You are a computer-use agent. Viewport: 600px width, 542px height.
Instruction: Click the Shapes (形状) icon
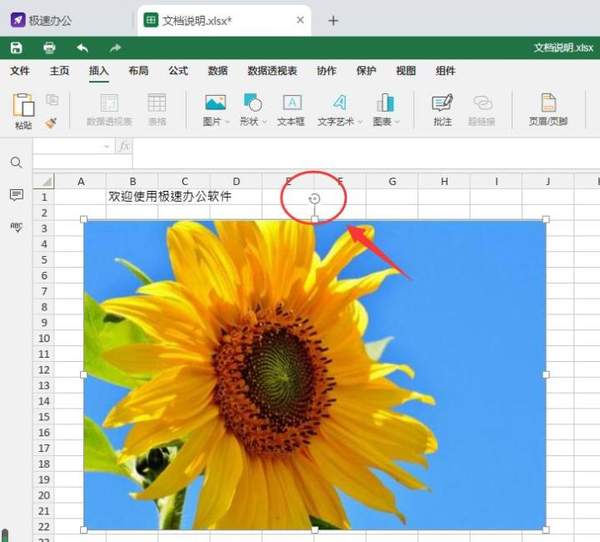pyautogui.click(x=253, y=102)
